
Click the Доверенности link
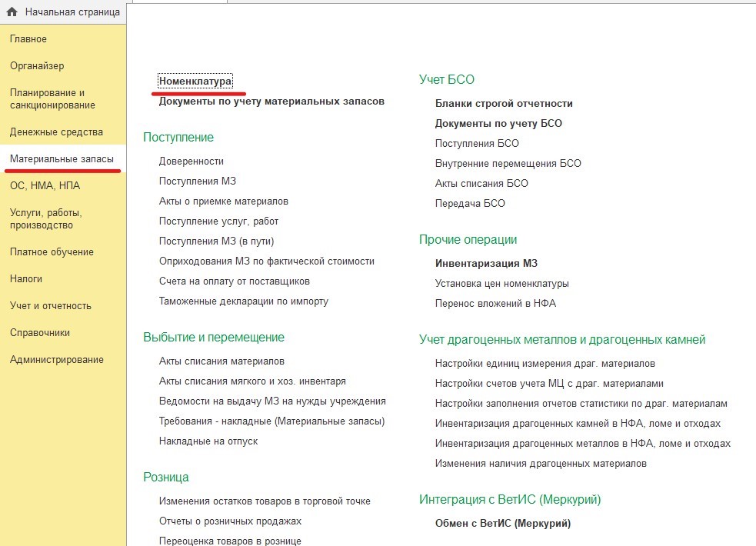pyautogui.click(x=191, y=161)
